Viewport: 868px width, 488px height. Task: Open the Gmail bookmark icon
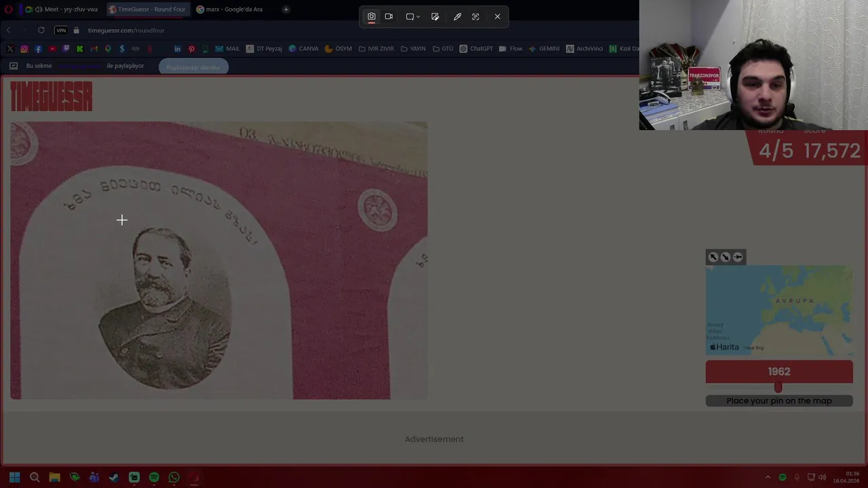(x=94, y=49)
